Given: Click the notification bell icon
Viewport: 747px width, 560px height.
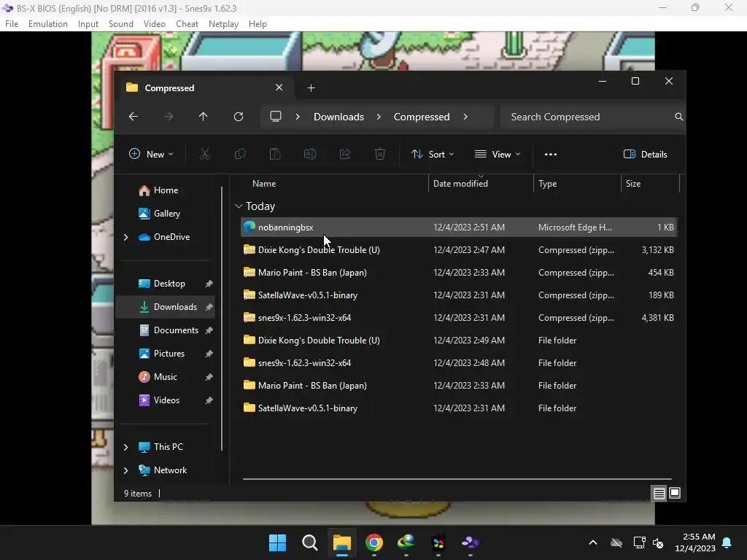Looking at the screenshot, I should tap(727, 542).
